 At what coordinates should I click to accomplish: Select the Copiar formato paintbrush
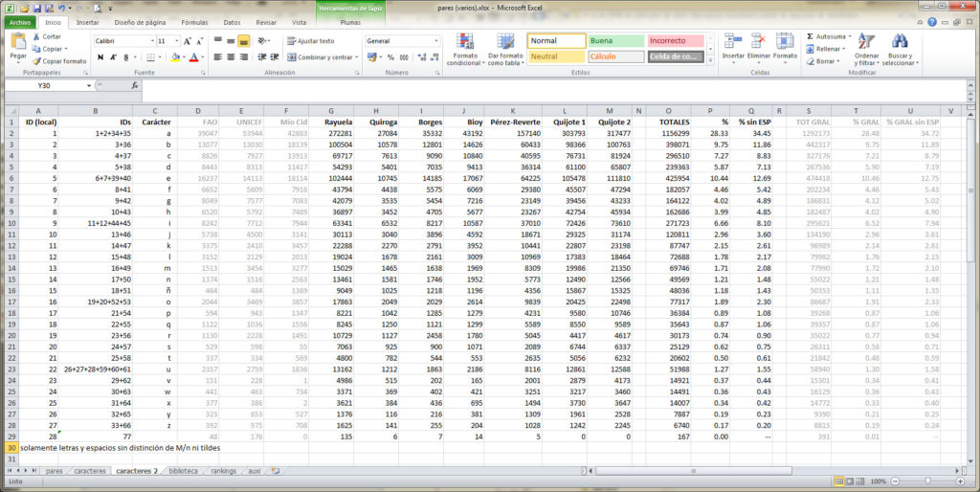(35, 60)
